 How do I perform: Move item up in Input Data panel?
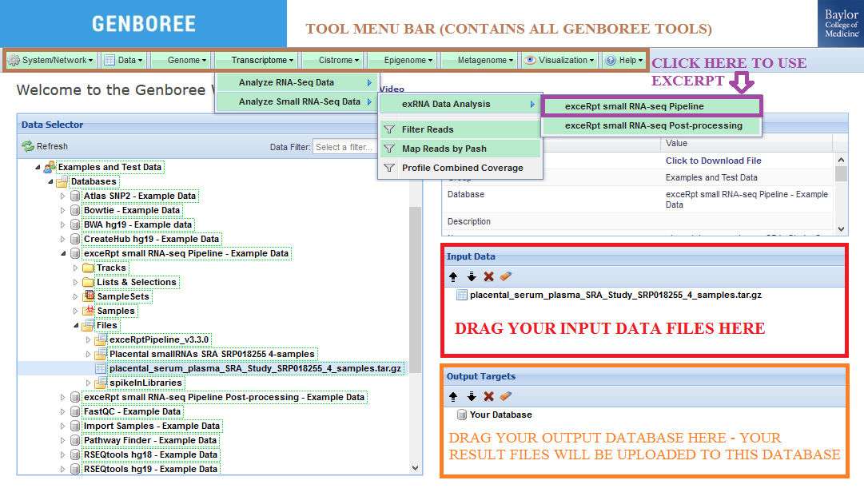point(453,276)
